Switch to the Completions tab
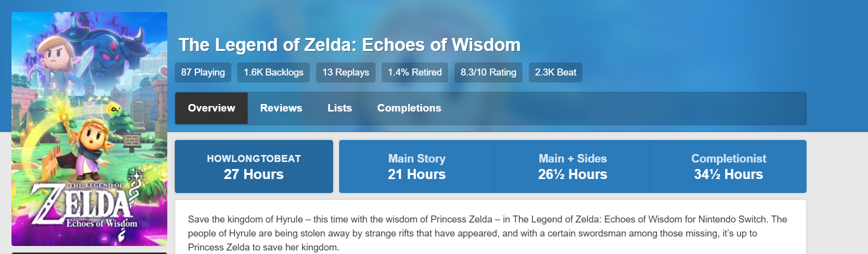Image resolution: width=868 pixels, height=254 pixels. [409, 108]
